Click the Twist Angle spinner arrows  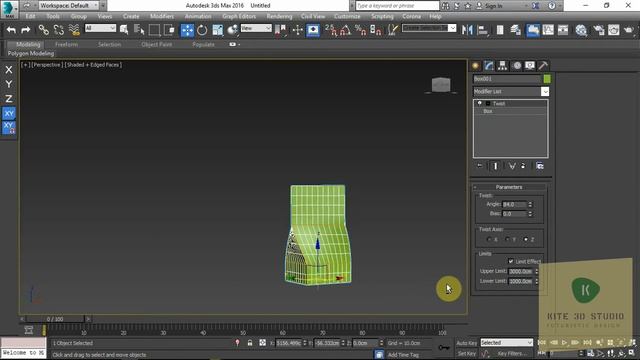[x=530, y=204]
